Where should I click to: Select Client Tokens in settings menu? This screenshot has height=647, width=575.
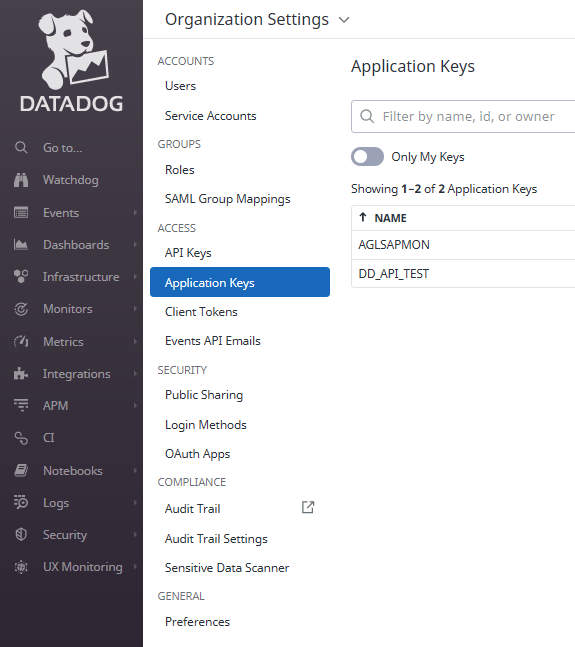pos(201,312)
